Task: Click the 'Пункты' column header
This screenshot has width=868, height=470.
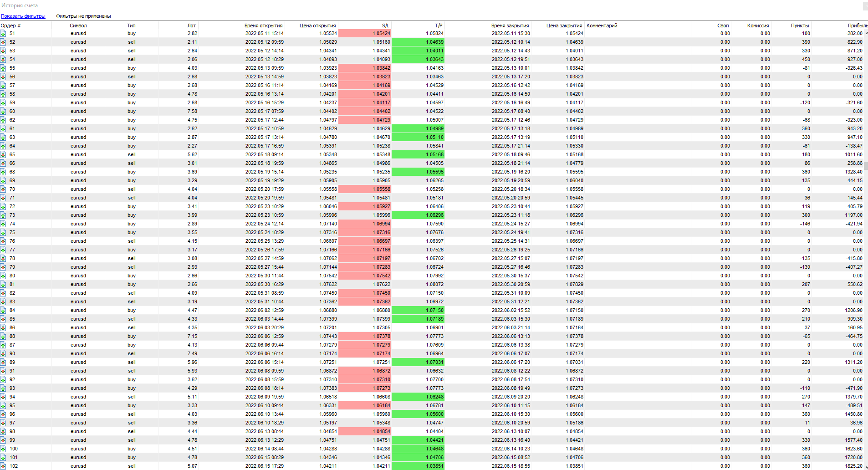Action: (800, 26)
